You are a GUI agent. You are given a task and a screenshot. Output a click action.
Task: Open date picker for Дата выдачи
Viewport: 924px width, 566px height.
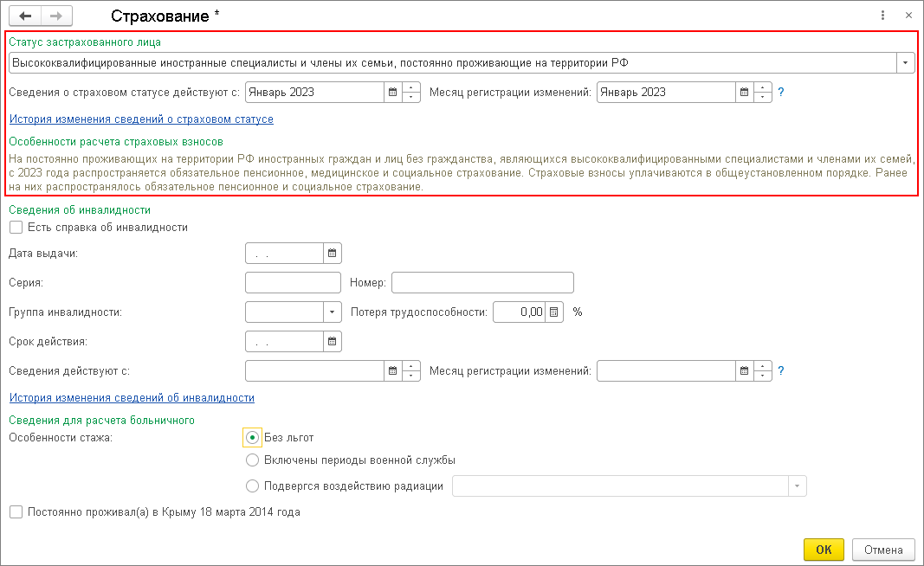click(333, 253)
